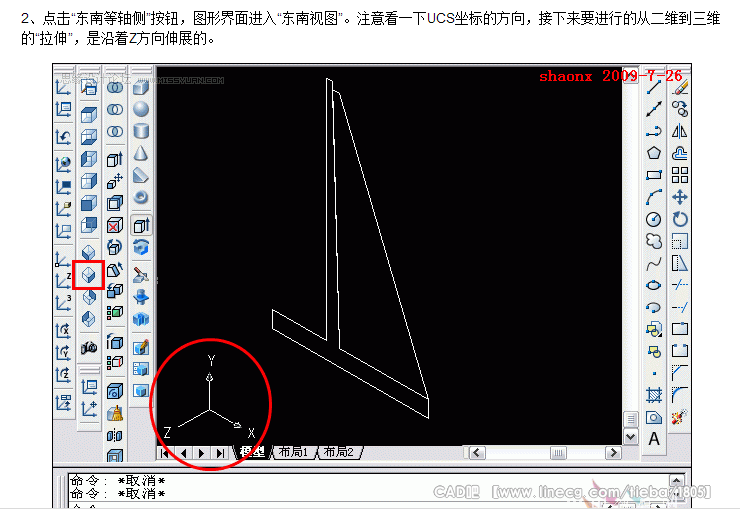Create a solid Cone

[141, 153]
